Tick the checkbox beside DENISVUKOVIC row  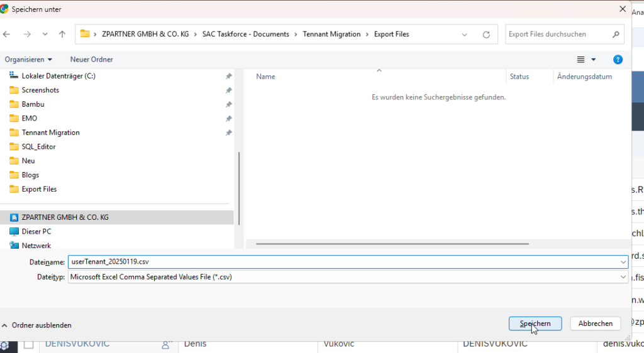tap(29, 344)
